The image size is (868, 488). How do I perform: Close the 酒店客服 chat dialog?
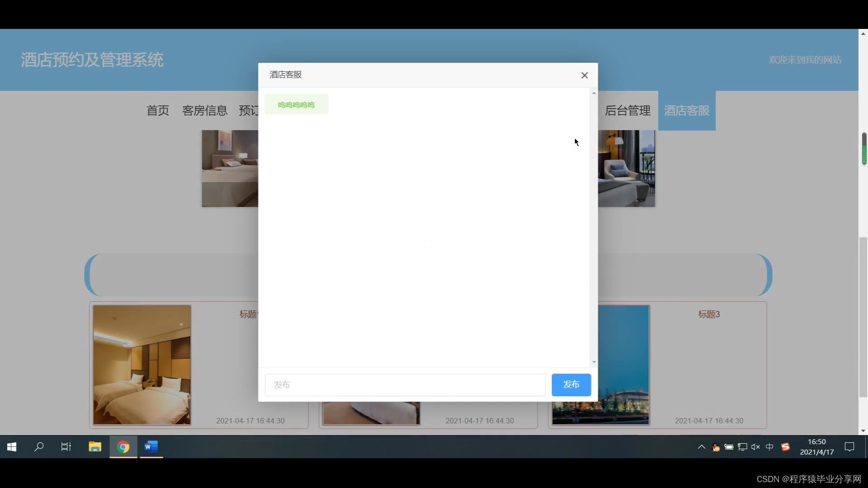[584, 75]
